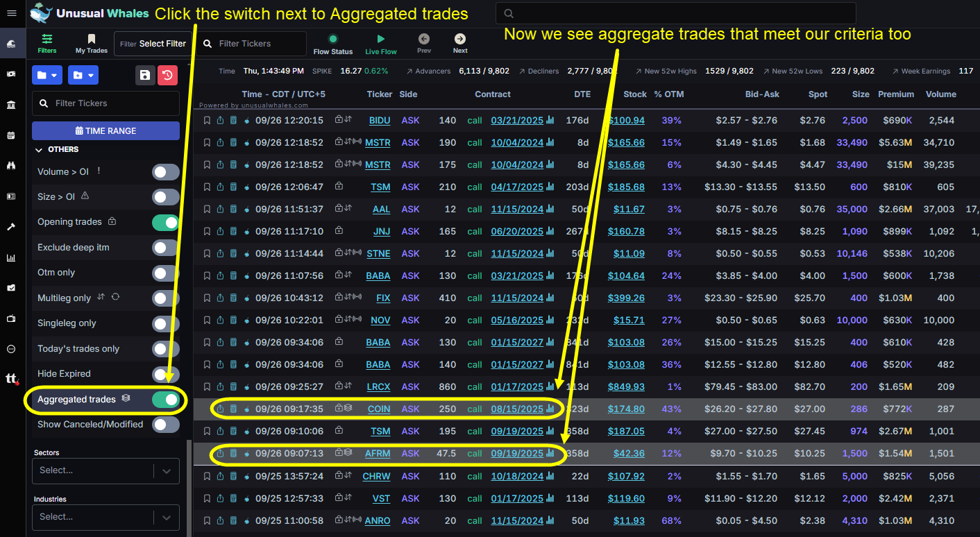Disable the Opening trades toggle
This screenshot has width=980, height=537.
(x=166, y=222)
